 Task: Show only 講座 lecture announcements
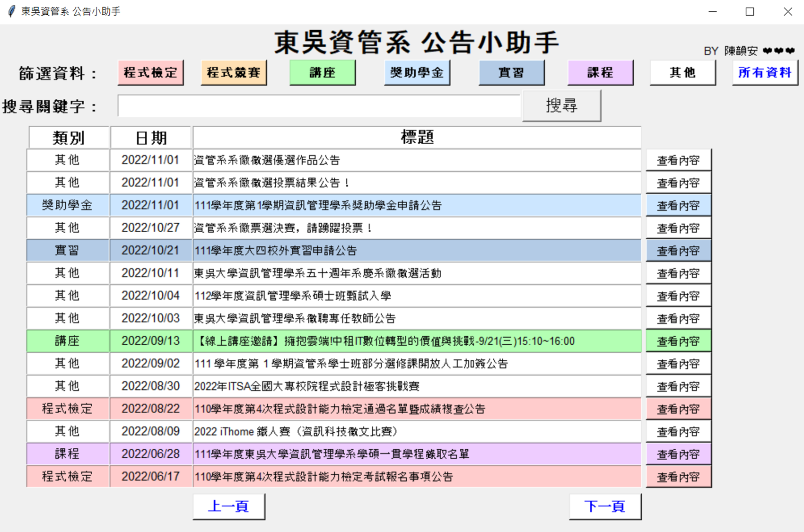[x=322, y=72]
